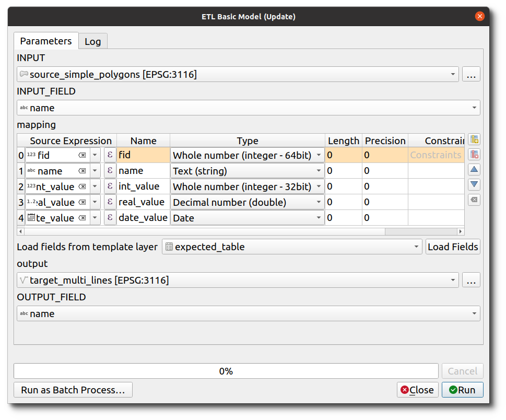The image size is (506, 420).
Task: Clear the name source expression
Action: click(x=83, y=171)
